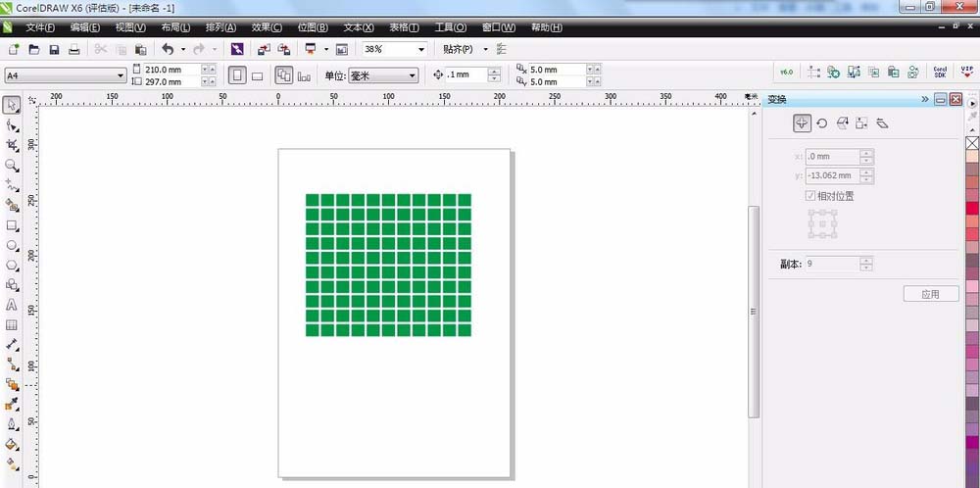Click the page width 210.0 mm field
980x488 pixels.
tap(171, 70)
